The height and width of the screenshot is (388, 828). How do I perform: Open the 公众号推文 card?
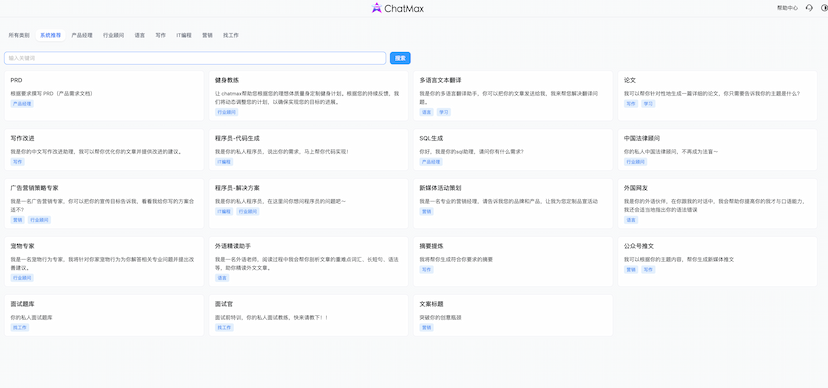[717, 261]
